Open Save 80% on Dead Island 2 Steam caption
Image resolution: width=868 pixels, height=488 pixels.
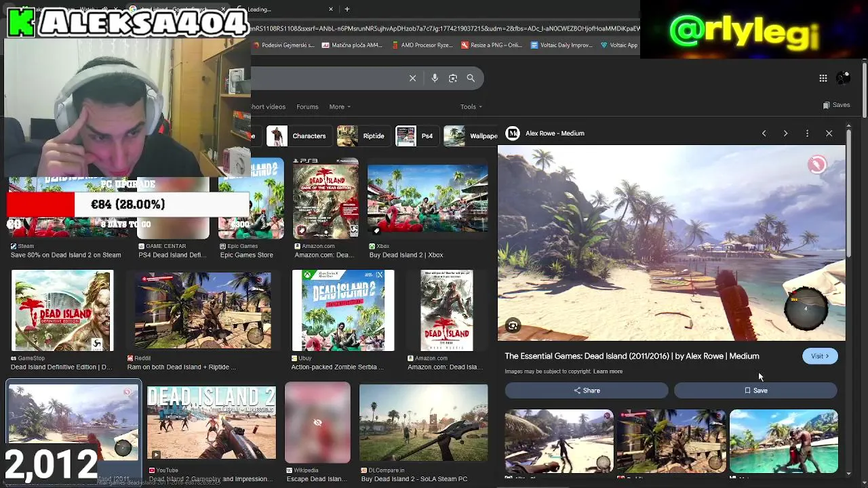coord(66,255)
